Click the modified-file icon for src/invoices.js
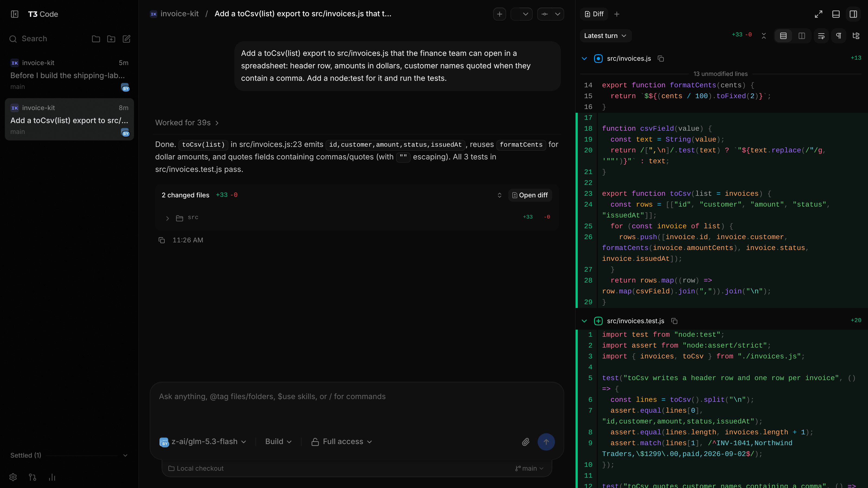 (598, 59)
